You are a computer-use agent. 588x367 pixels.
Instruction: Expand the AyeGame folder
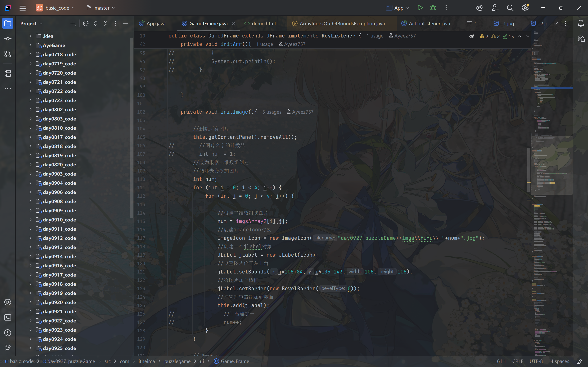(x=30, y=45)
